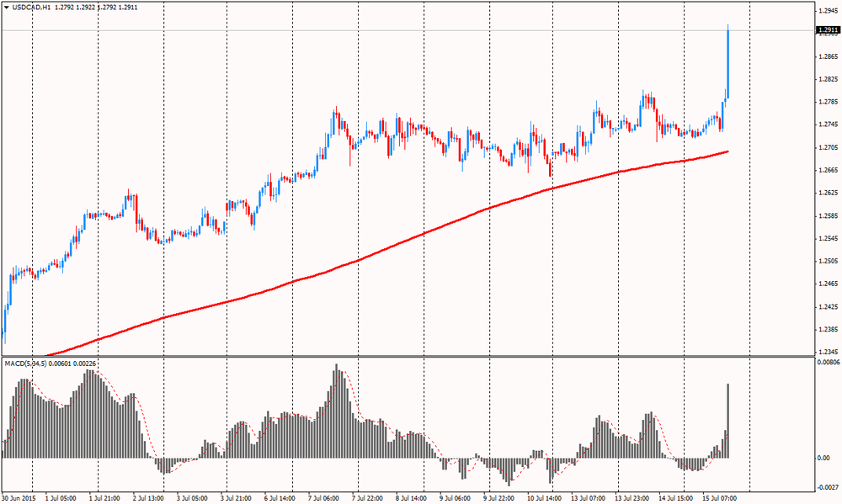The height and width of the screenshot is (504, 842).
Task: Select the 13 Jul 07:00 time label
Action: coord(588,499)
